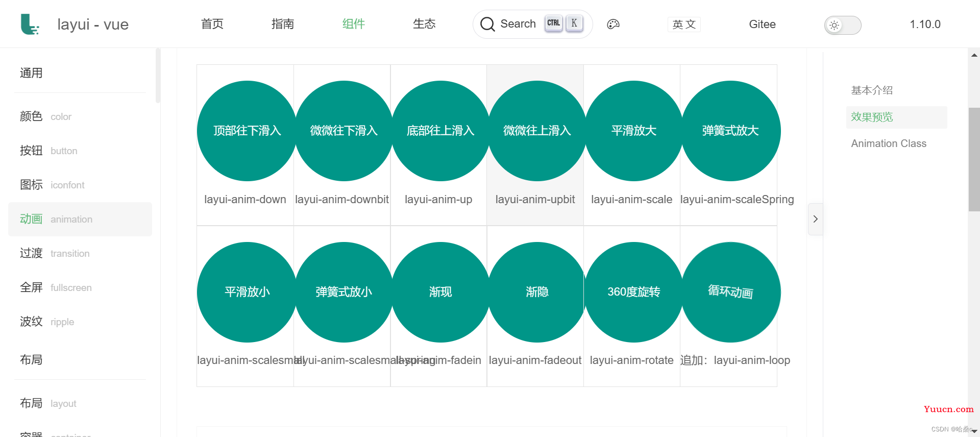Screen dimensions: 980x437
Task: Collapse the right outline panel chevron
Action: 815,219
